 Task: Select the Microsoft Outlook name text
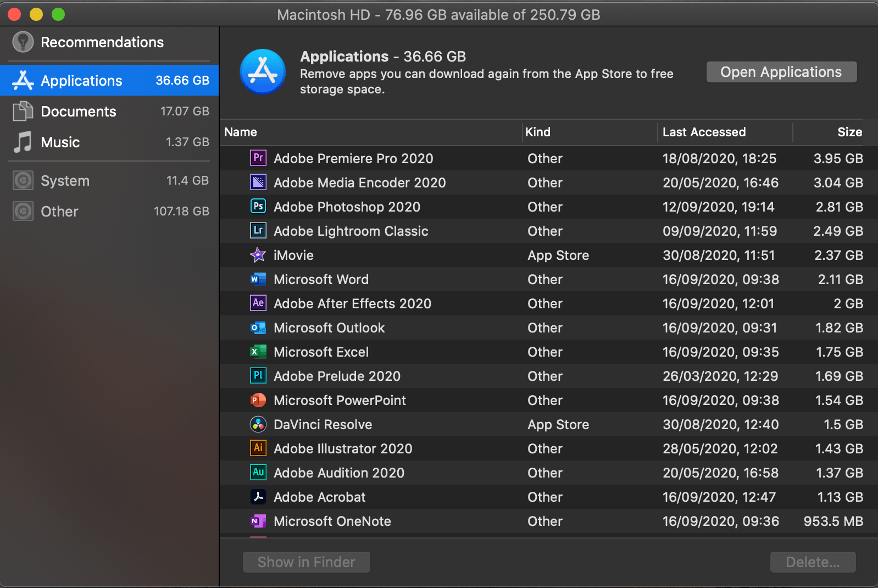point(329,328)
